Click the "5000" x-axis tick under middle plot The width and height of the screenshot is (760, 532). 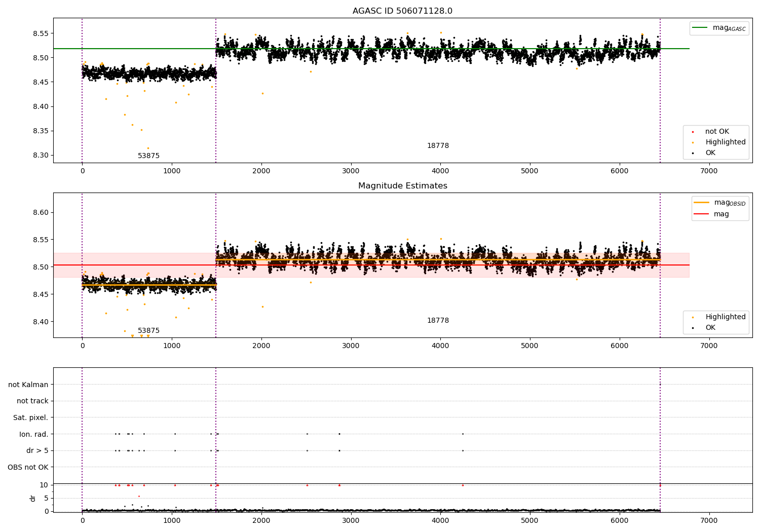tap(530, 346)
